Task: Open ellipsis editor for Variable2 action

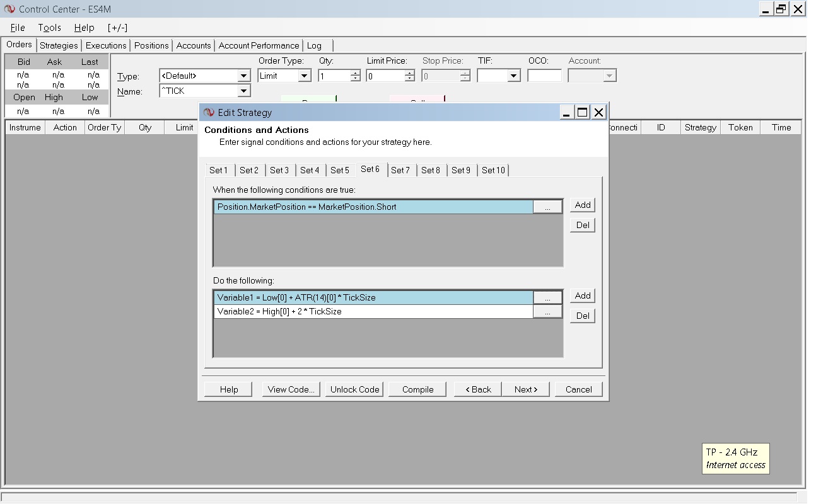Action: pos(547,311)
